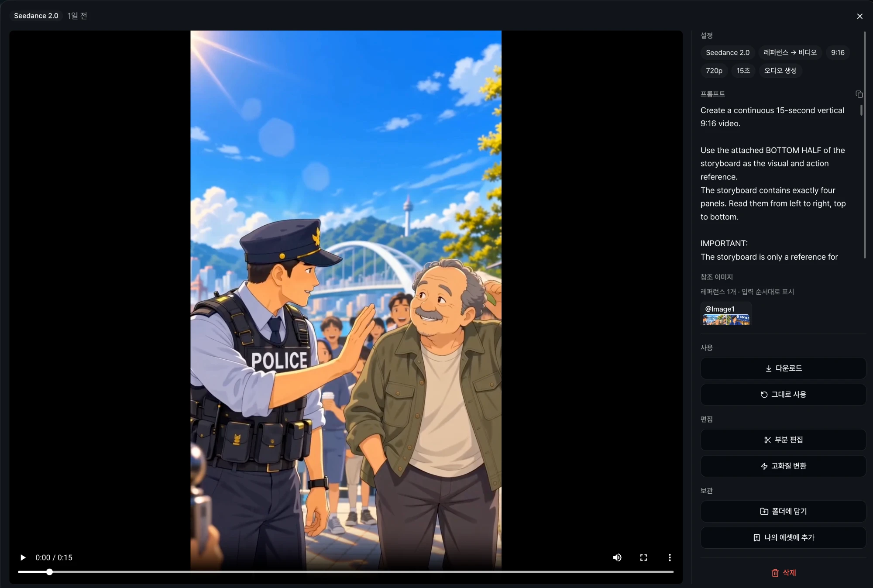Screen dimensions: 873x588
Task: Enter fullscreen video mode
Action: coord(643,557)
